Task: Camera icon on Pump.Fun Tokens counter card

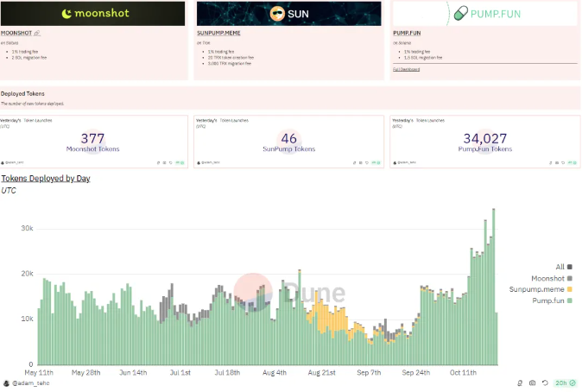Action: (557, 163)
